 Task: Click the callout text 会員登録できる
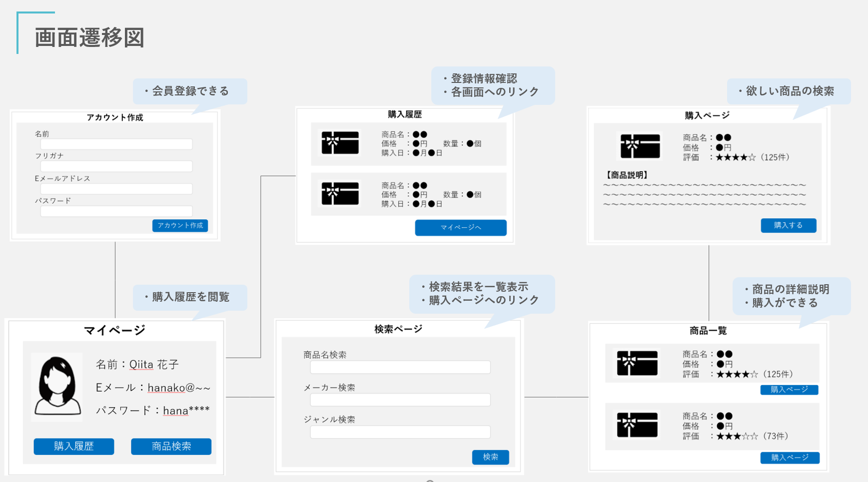[x=190, y=91]
